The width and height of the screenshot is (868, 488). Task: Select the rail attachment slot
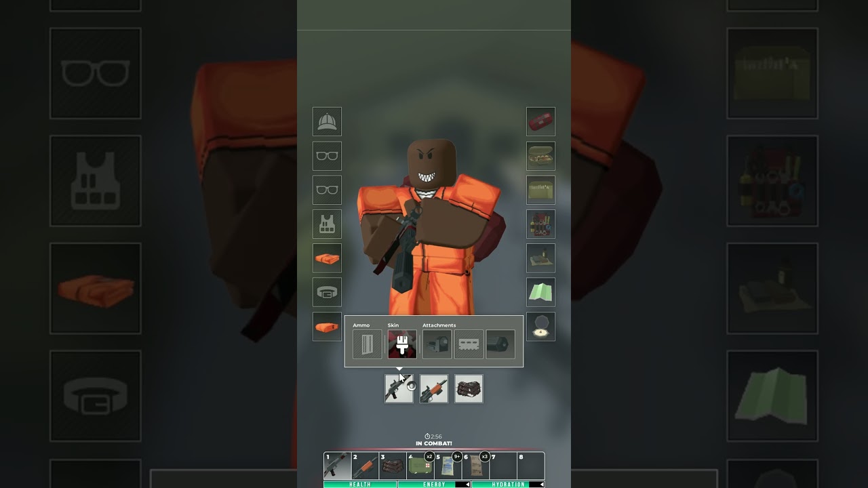point(469,344)
